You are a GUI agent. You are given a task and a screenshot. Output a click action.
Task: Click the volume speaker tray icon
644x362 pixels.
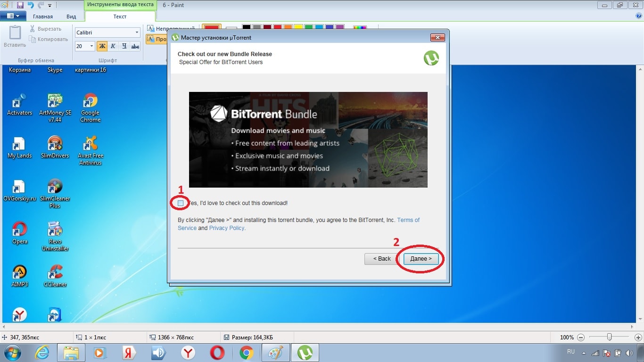629,353
